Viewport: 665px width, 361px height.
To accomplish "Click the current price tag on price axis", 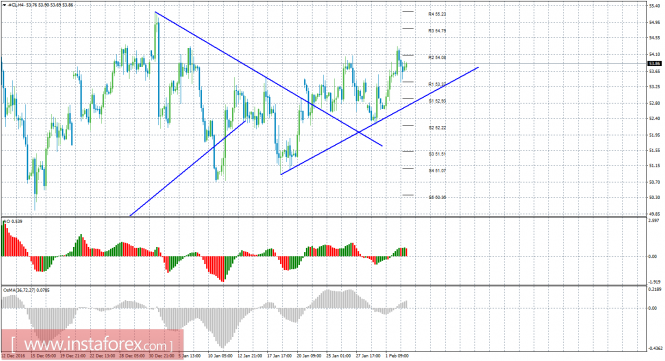I will pyautogui.click(x=654, y=63).
